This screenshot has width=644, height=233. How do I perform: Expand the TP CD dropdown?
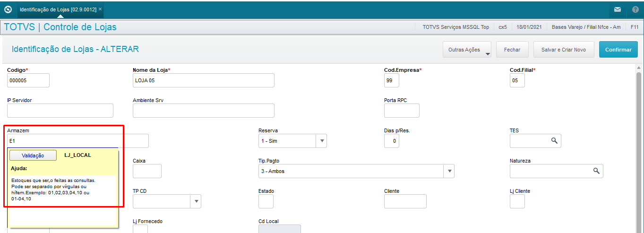pos(196,201)
